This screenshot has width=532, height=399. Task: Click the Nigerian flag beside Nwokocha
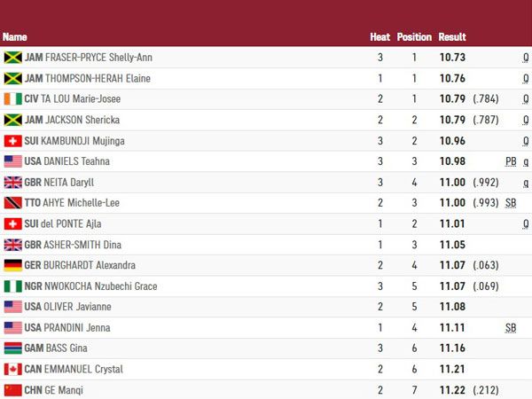12,286
